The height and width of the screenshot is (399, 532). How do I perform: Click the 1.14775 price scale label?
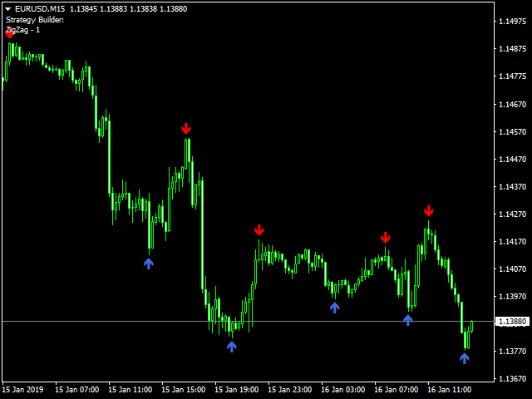pos(512,76)
